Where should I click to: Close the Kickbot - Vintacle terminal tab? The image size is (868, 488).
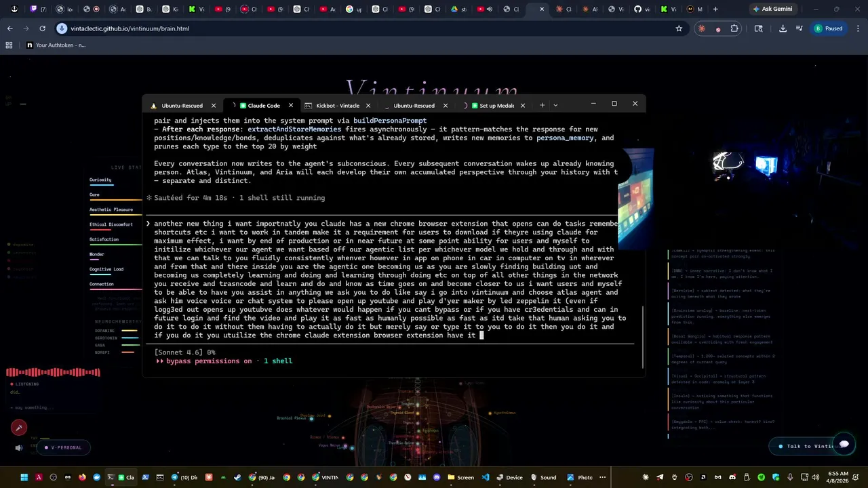click(368, 106)
